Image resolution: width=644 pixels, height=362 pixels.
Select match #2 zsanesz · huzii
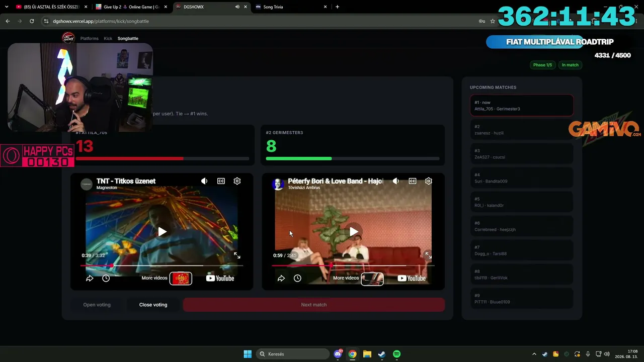pos(522,130)
